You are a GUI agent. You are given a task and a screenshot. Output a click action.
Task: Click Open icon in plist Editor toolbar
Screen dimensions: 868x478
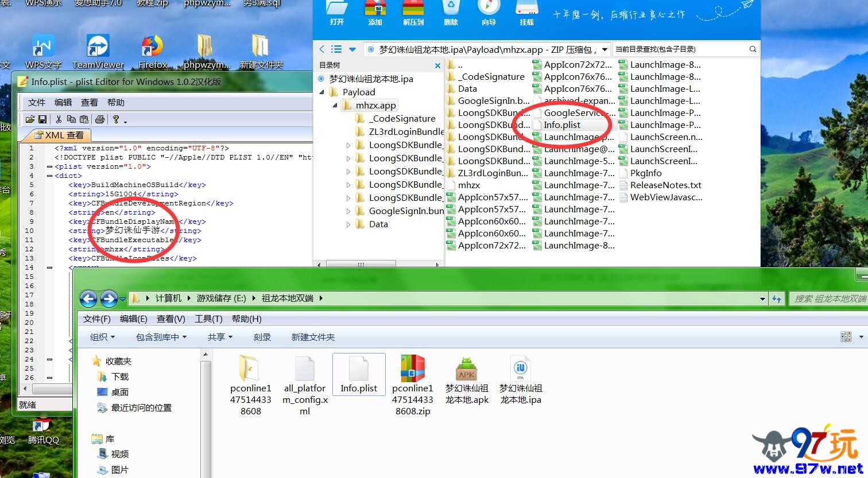(30, 119)
